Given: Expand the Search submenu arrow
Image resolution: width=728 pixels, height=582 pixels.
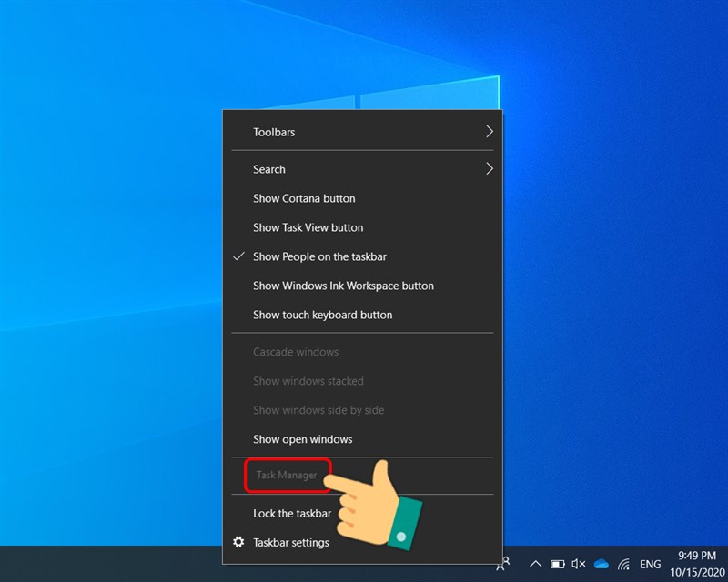Looking at the screenshot, I should coord(489,169).
